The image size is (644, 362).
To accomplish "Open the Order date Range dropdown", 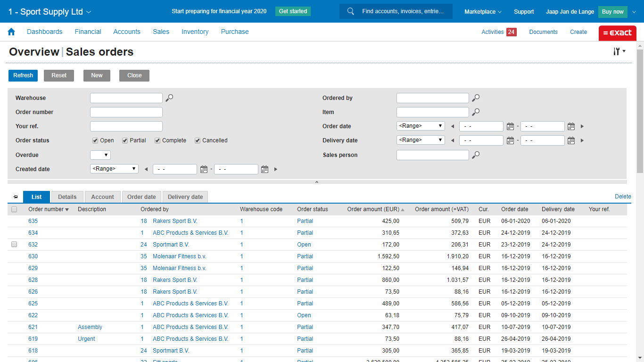I will [421, 126].
